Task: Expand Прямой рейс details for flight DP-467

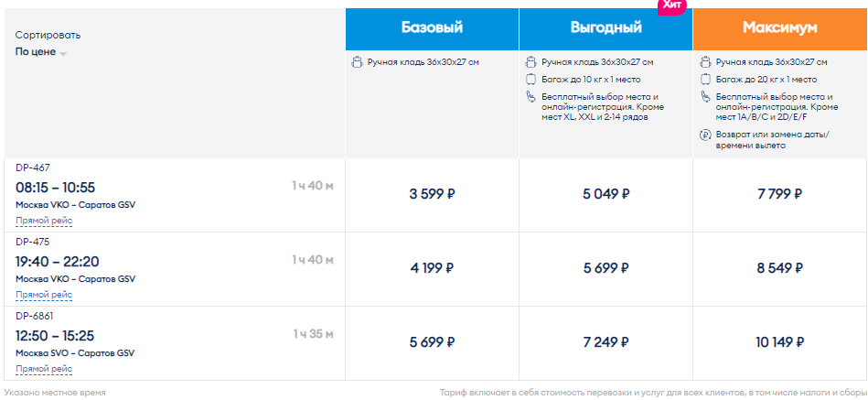Action: coord(44,222)
